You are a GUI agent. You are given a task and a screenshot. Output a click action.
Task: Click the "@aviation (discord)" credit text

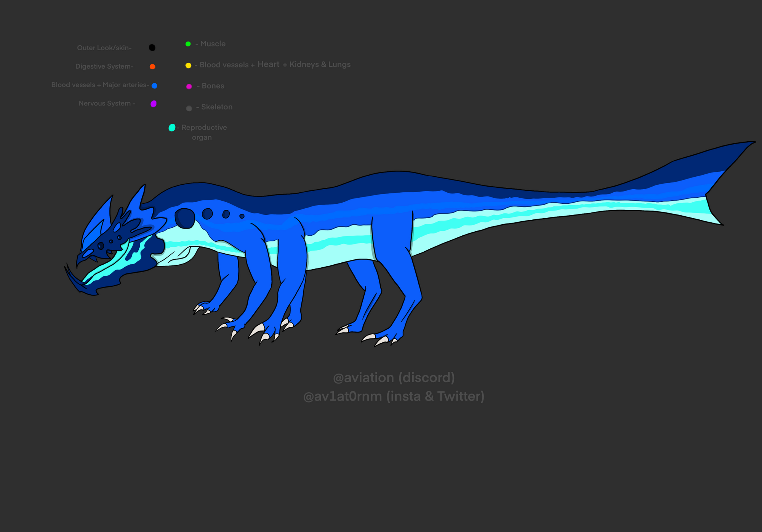click(x=394, y=377)
